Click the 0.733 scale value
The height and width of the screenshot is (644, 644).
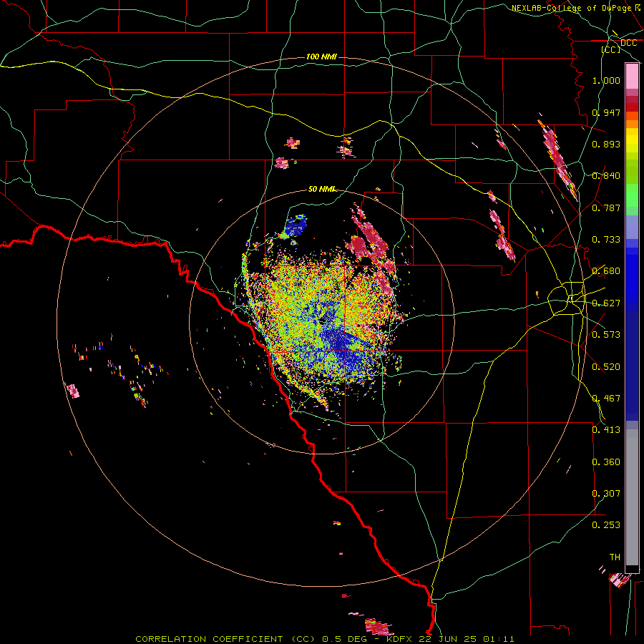coord(606,240)
